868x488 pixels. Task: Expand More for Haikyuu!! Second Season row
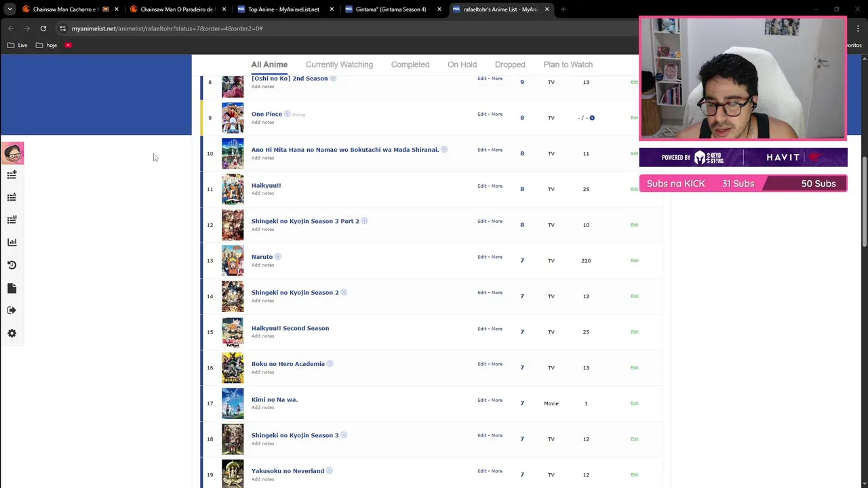point(497,329)
